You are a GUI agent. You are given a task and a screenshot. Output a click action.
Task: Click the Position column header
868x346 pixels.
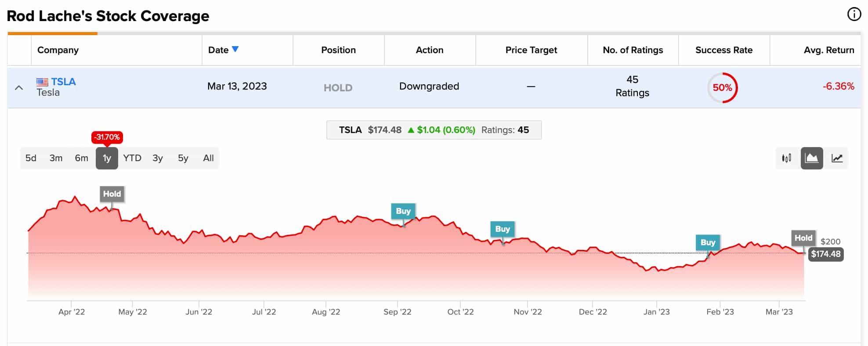(338, 50)
